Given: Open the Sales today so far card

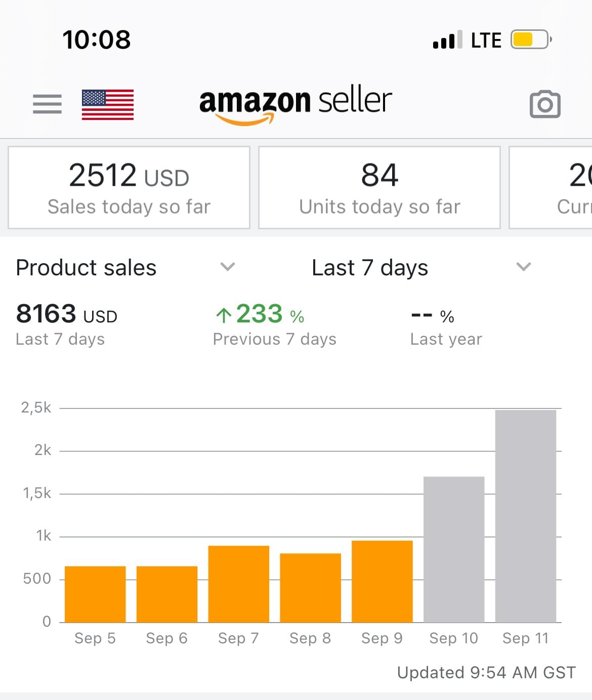Looking at the screenshot, I should 129,187.
